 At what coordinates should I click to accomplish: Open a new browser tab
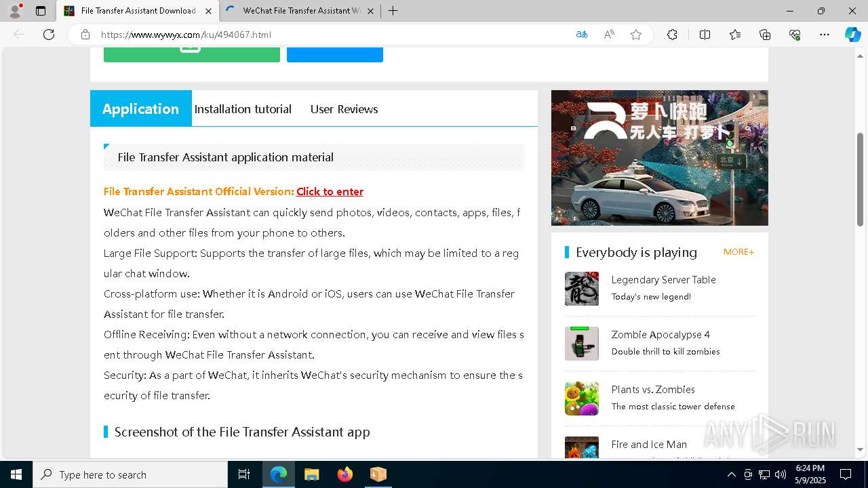[393, 11]
